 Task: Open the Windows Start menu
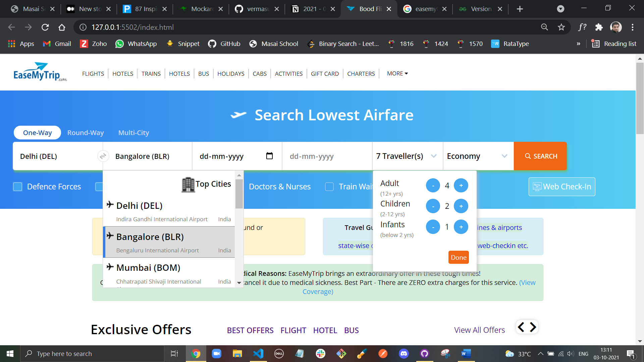click(10, 354)
